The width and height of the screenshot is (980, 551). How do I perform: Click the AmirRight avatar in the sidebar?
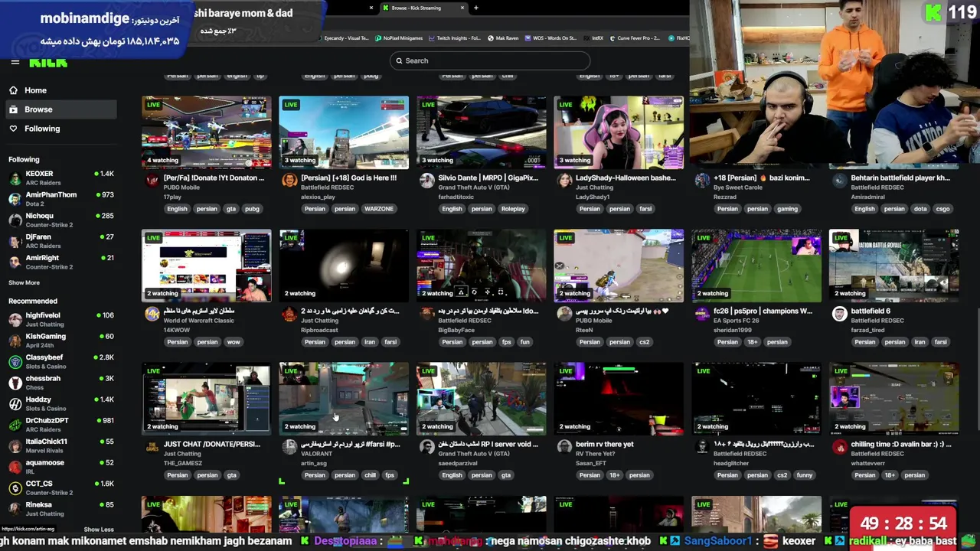point(15,262)
